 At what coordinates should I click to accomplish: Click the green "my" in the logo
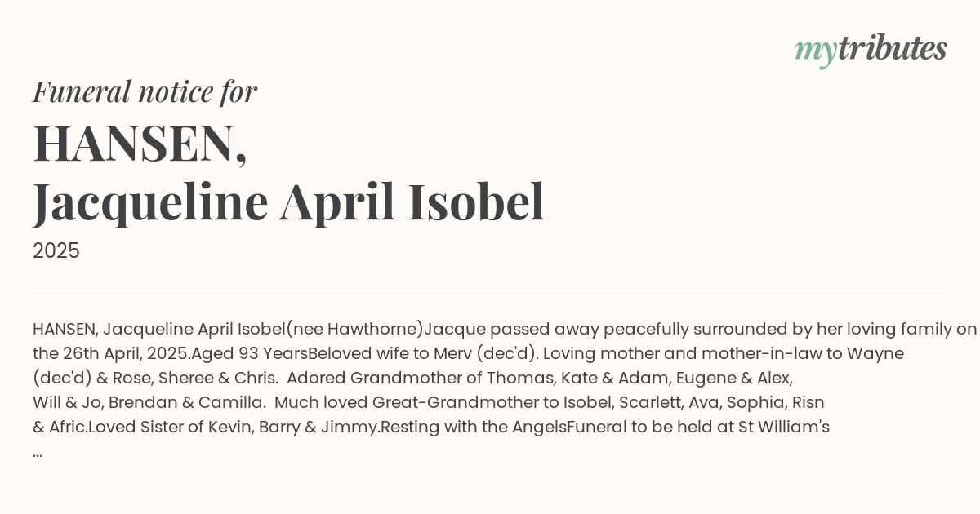pyautogui.click(x=816, y=51)
